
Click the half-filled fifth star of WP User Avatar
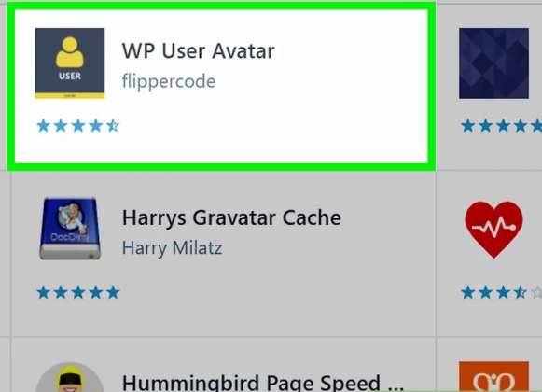tap(113, 126)
